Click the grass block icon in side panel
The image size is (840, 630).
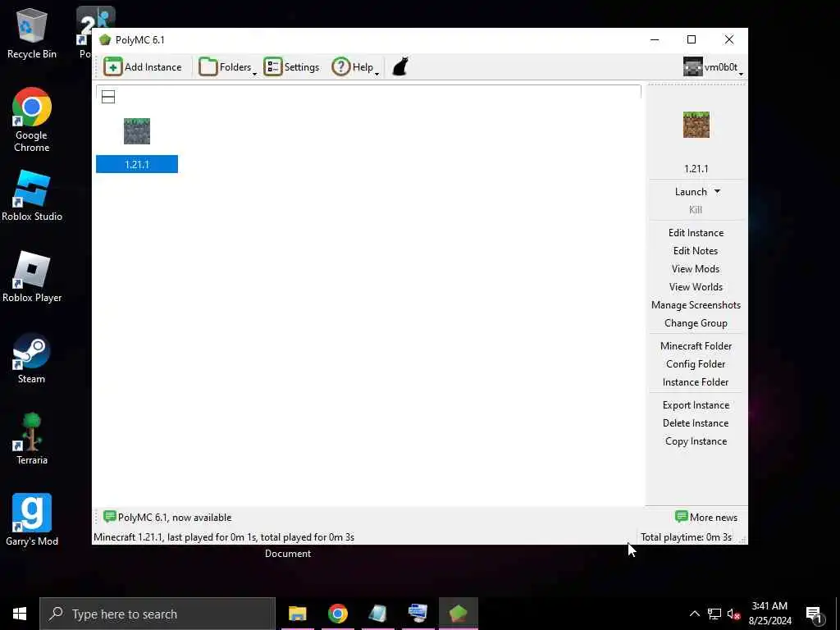tap(696, 125)
